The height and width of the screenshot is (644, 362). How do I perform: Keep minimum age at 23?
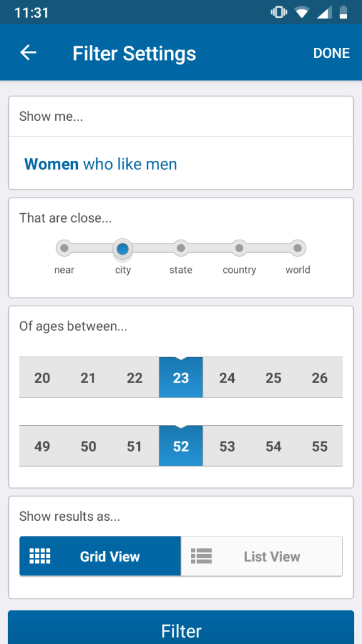point(181,377)
